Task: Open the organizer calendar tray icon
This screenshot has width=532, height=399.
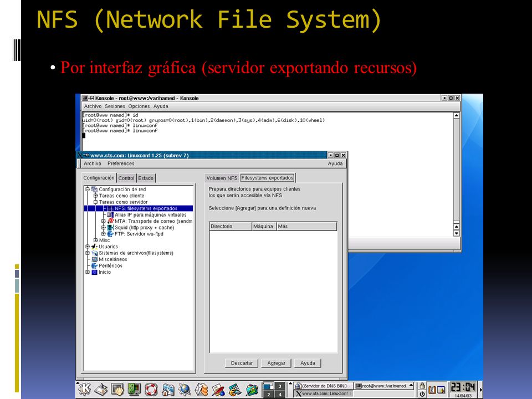Action: coord(441,390)
